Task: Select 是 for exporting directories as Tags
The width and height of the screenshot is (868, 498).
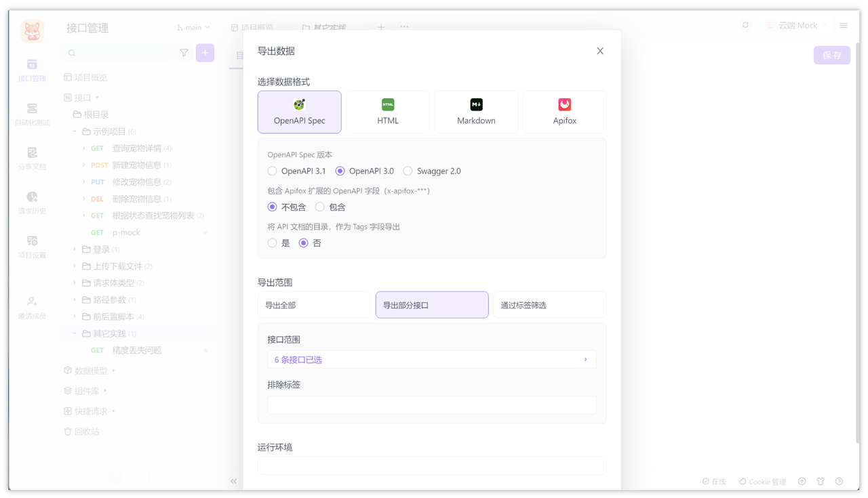Action: click(272, 243)
